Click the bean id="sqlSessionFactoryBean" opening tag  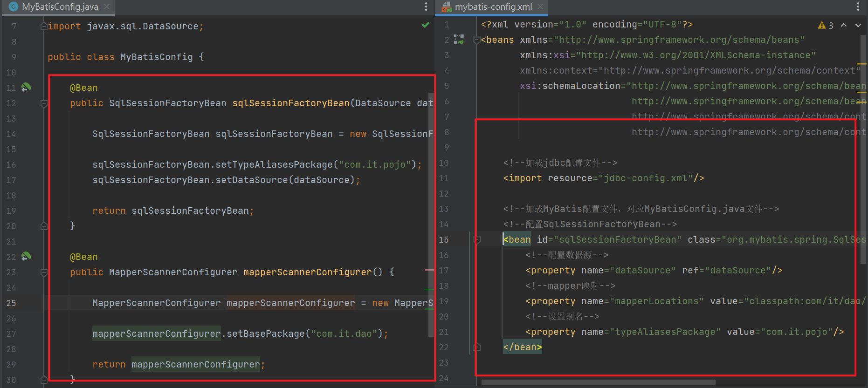click(684, 239)
